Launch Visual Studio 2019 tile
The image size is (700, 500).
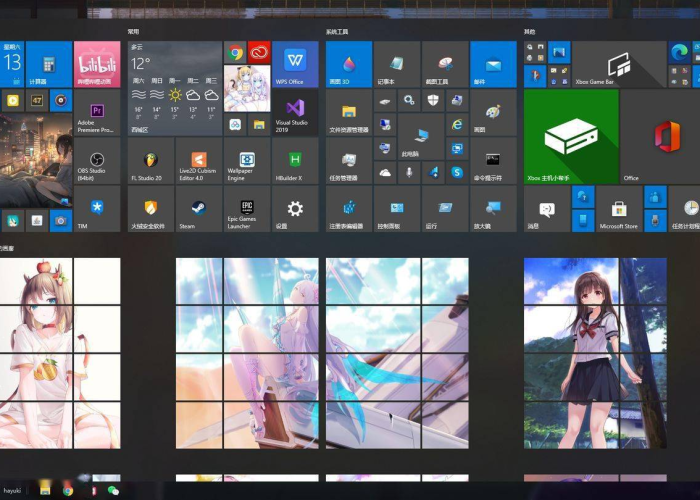(x=296, y=112)
